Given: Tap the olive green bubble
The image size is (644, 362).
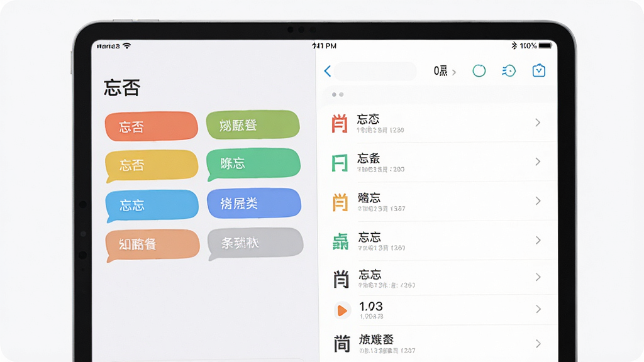Looking at the screenshot, I should pyautogui.click(x=253, y=125).
